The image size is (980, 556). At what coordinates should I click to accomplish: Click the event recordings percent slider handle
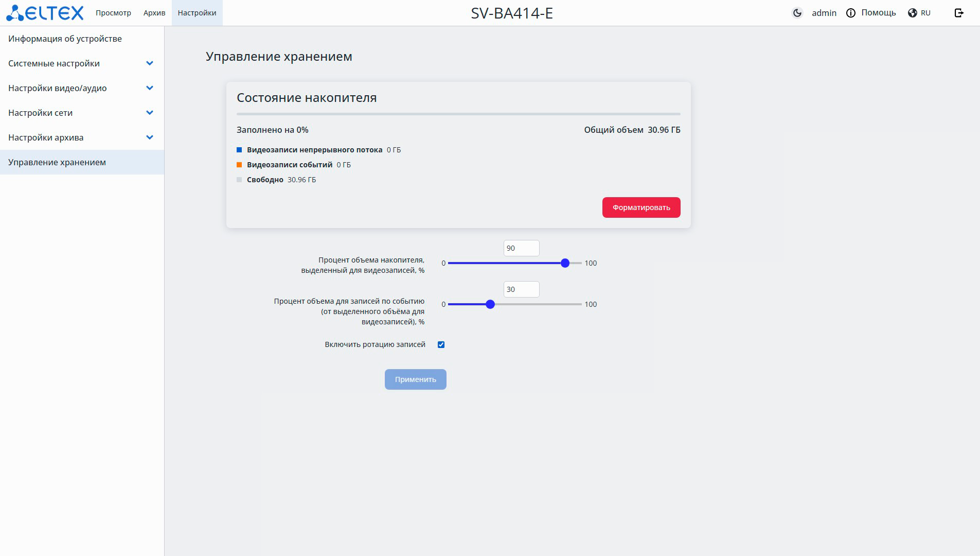coord(490,304)
